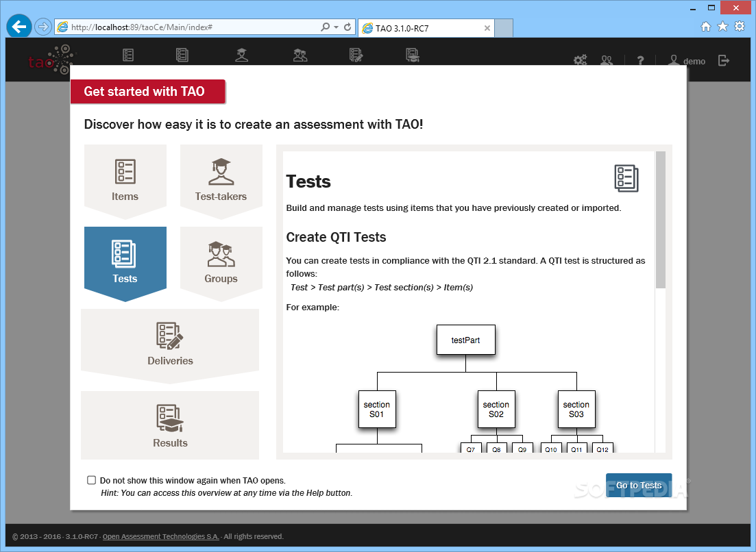Click the content panel vertical scrollbar
This screenshot has height=552, width=756.
(x=661, y=220)
